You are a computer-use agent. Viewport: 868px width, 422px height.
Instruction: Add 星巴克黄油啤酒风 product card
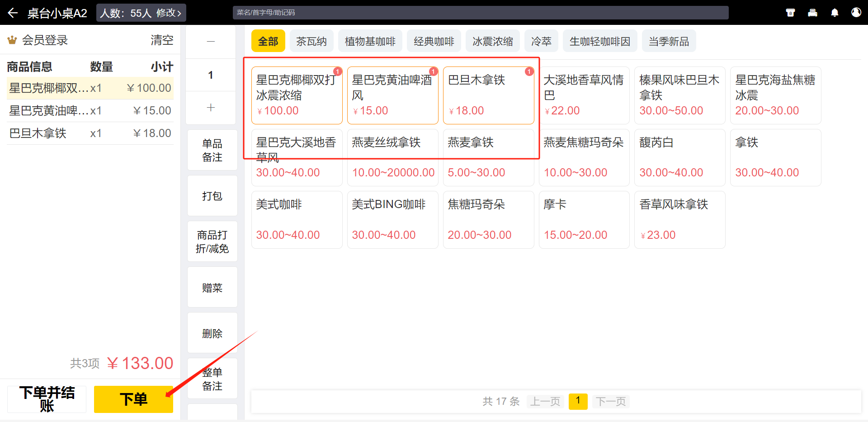tap(392, 95)
